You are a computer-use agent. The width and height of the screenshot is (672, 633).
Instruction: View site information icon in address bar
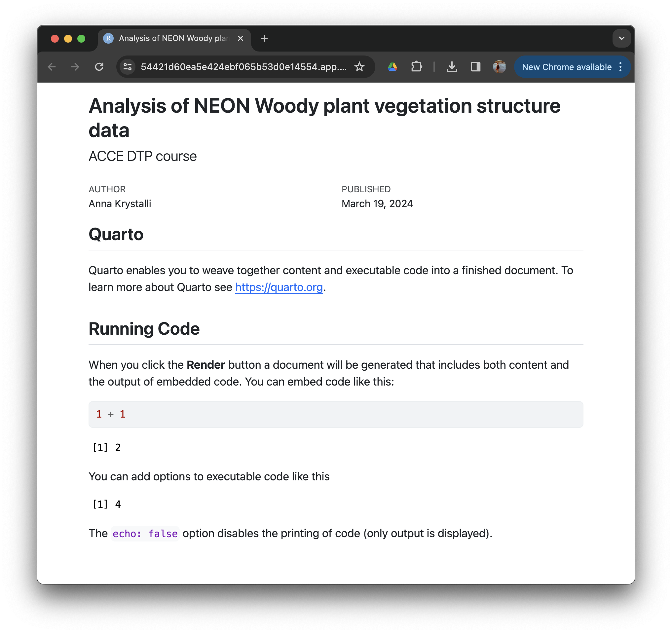[128, 67]
